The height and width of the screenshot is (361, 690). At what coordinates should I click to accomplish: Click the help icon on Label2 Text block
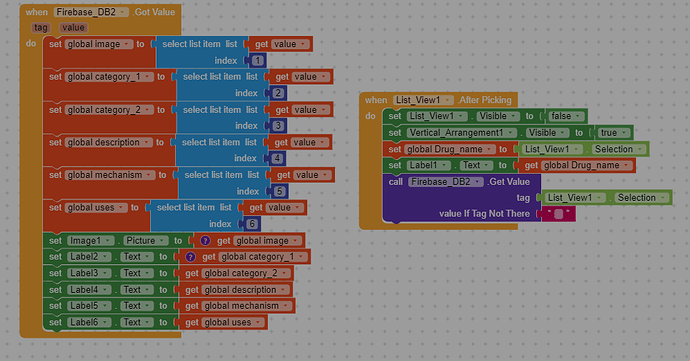[190, 257]
